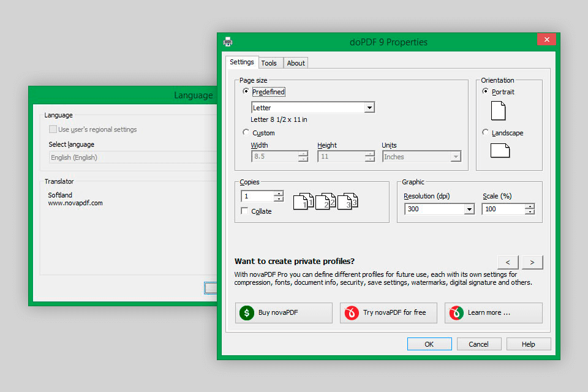
Task: Click the collate pages illustration icon
Action: [325, 201]
